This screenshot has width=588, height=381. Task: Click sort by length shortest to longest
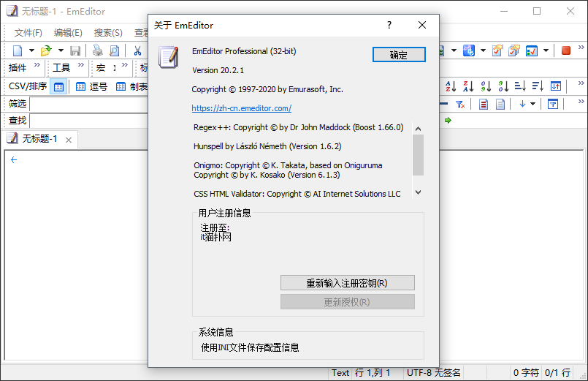pos(520,86)
